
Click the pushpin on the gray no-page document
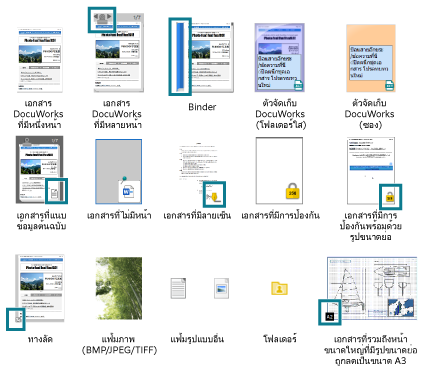coord(124,179)
